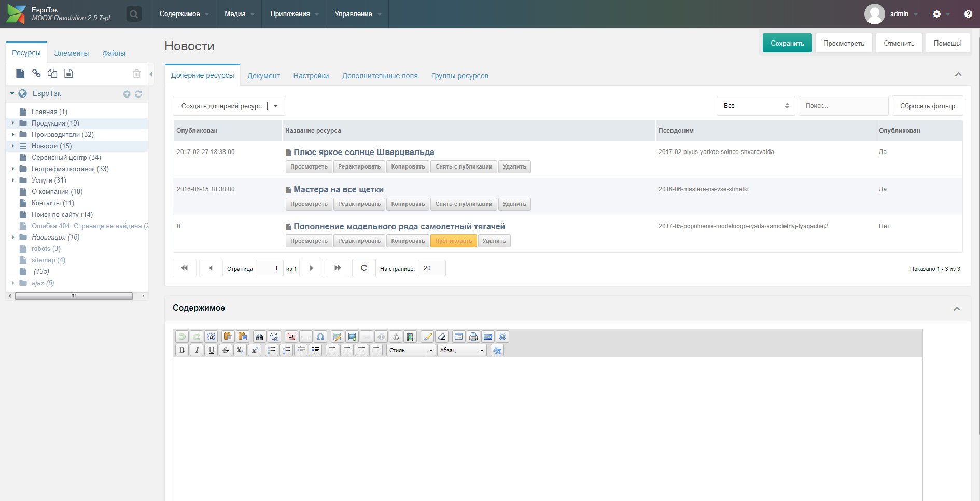Open the HTML source editor

point(488,337)
